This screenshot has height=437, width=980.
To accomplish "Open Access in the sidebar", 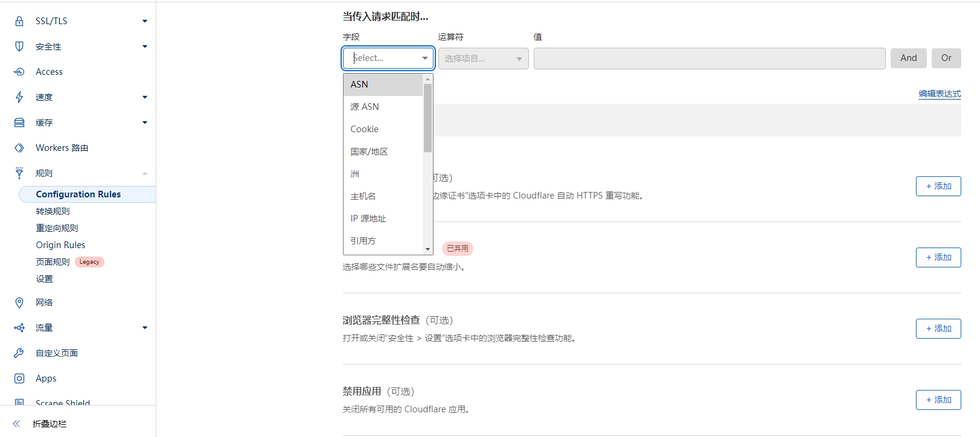I will pos(49,72).
